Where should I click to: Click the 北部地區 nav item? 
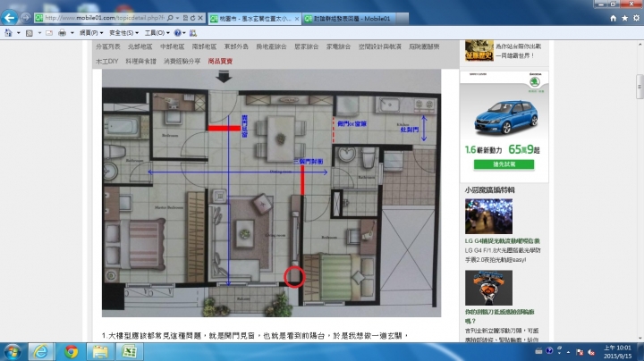pos(140,46)
